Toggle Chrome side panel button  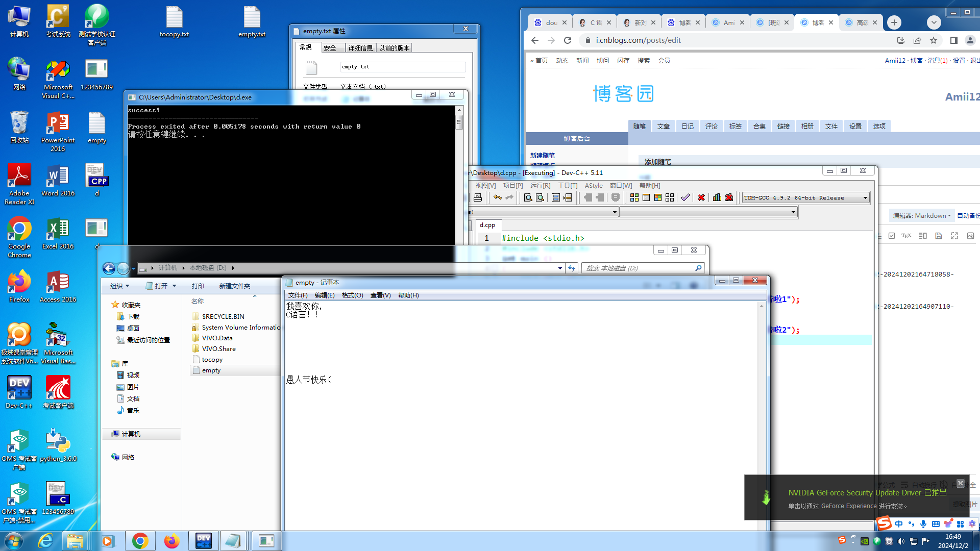point(953,40)
